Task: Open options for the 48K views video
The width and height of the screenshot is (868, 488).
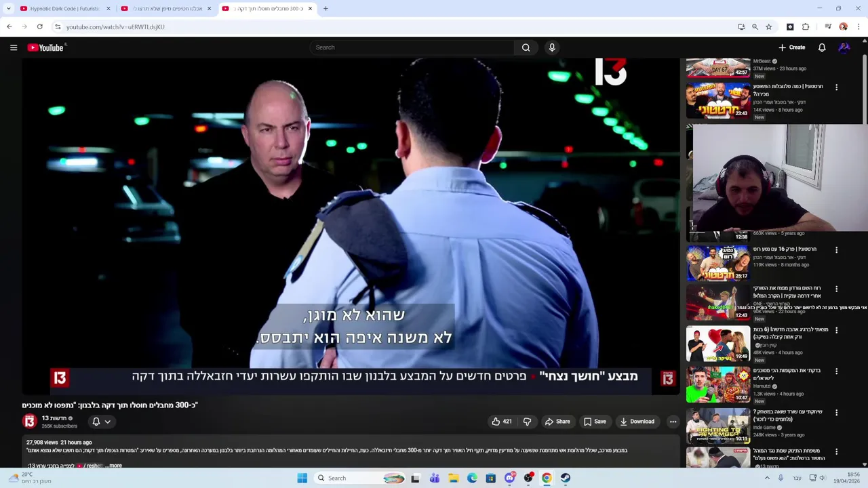Action: point(836,331)
